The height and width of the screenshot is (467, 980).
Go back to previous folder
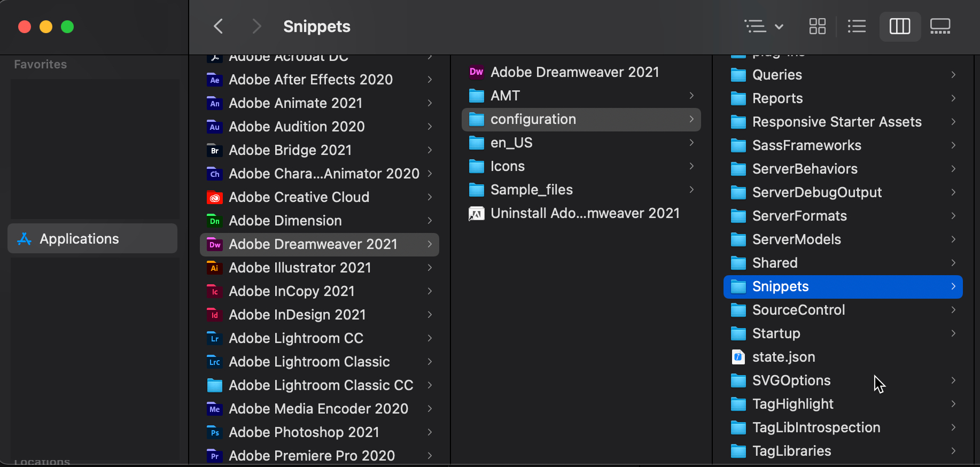click(x=218, y=26)
